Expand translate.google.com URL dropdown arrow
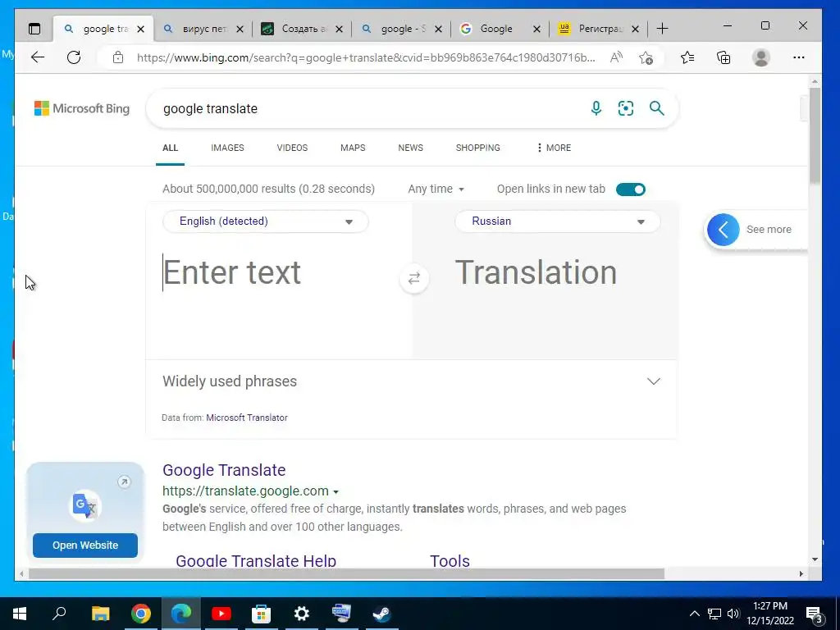This screenshot has width=840, height=630. tap(336, 492)
